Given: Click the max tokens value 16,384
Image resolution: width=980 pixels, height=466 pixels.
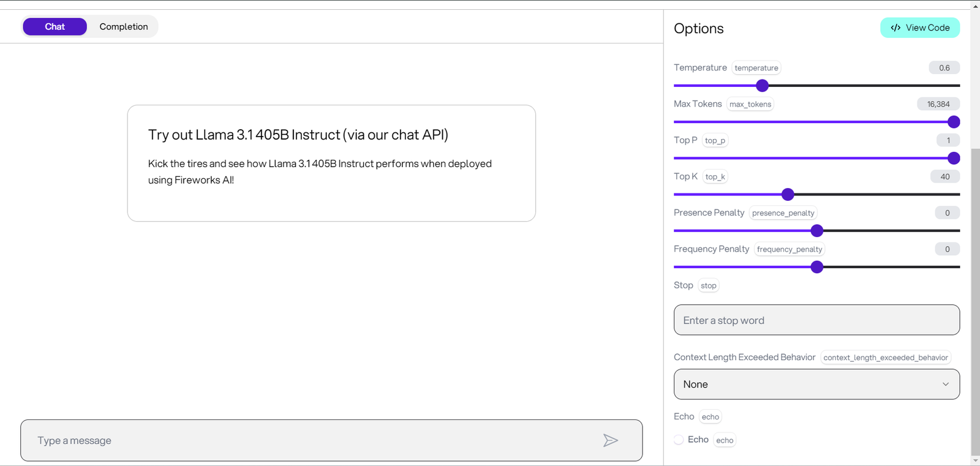Looking at the screenshot, I should (x=938, y=104).
